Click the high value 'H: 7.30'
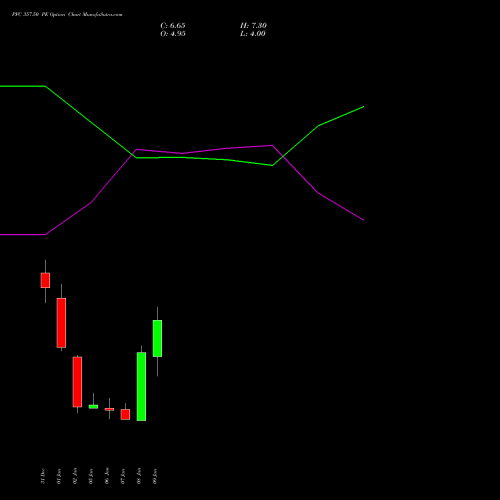 [253, 26]
